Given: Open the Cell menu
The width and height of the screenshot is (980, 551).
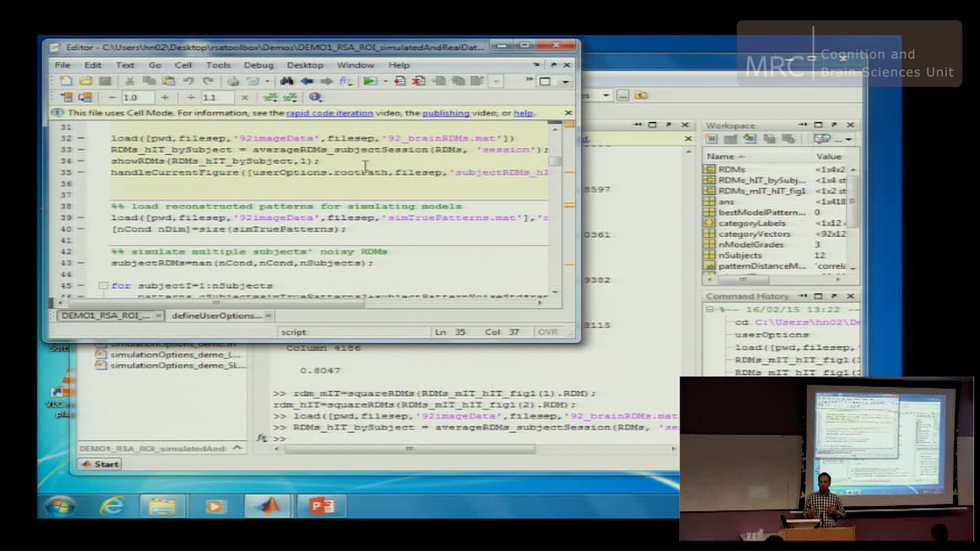Looking at the screenshot, I should point(183,65).
